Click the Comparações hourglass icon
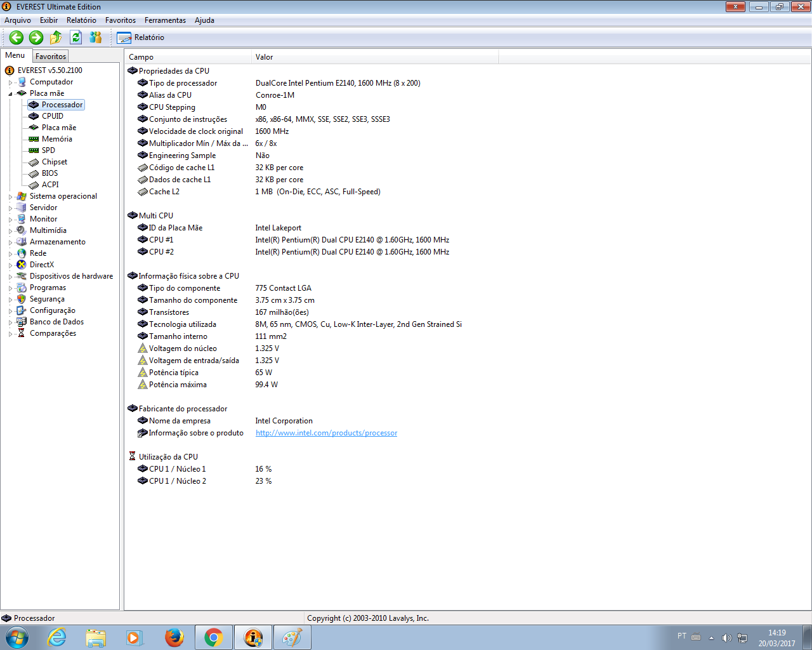This screenshot has height=650, width=812. point(22,333)
